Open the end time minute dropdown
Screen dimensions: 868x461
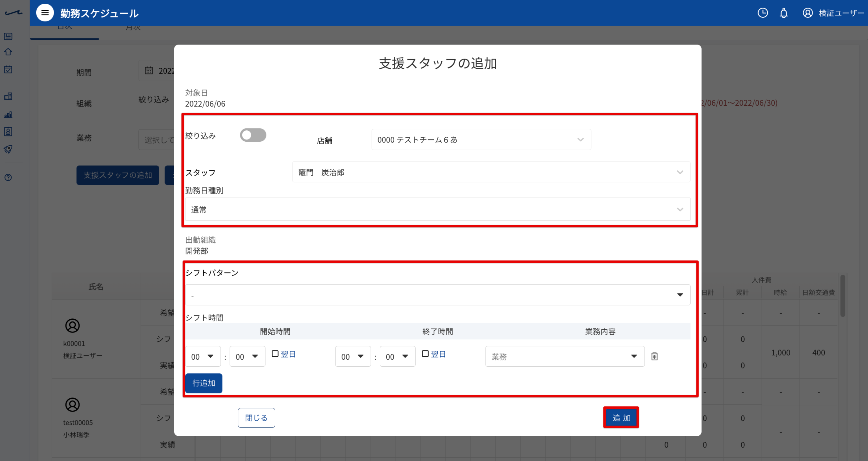point(398,356)
